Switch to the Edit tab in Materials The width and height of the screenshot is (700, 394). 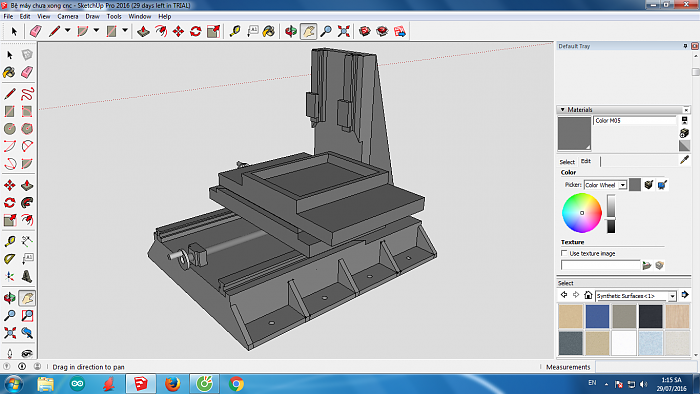586,161
